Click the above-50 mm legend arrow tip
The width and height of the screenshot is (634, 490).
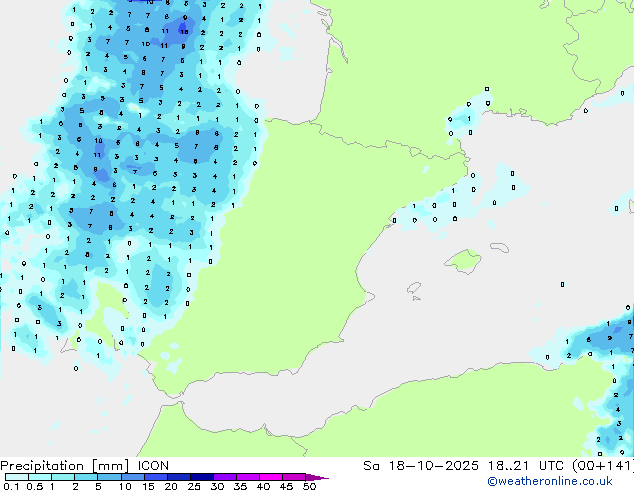[317, 477]
